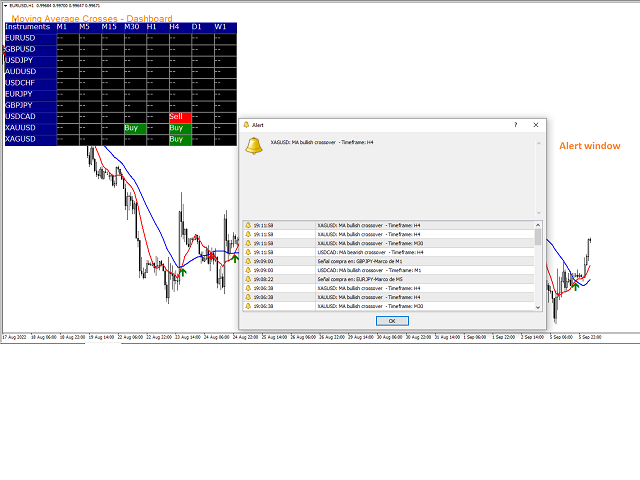Click the small bell in Alert title bar
The image size is (640, 480).
246,125
